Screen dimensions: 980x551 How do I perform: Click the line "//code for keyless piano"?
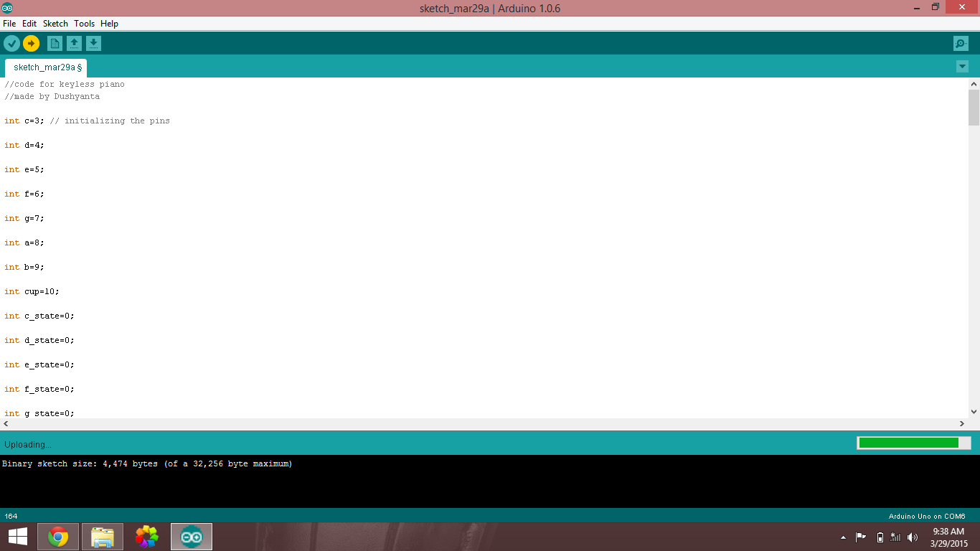tap(65, 84)
